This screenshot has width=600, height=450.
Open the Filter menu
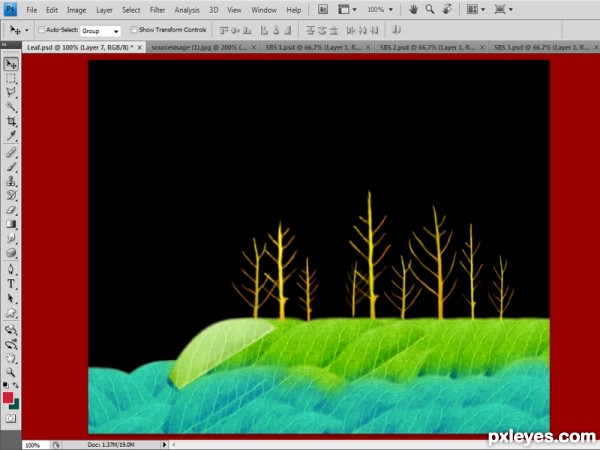coord(157,10)
